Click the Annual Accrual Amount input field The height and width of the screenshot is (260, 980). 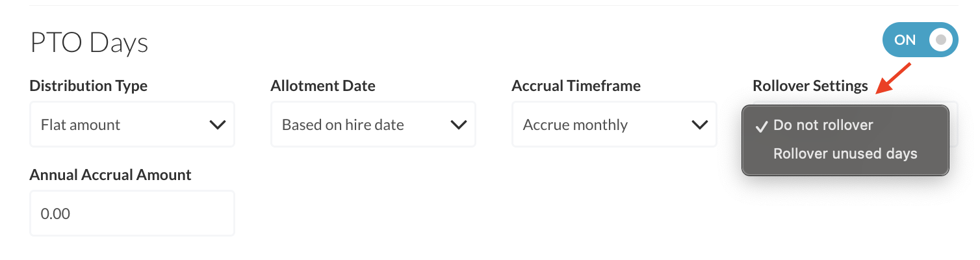click(132, 213)
